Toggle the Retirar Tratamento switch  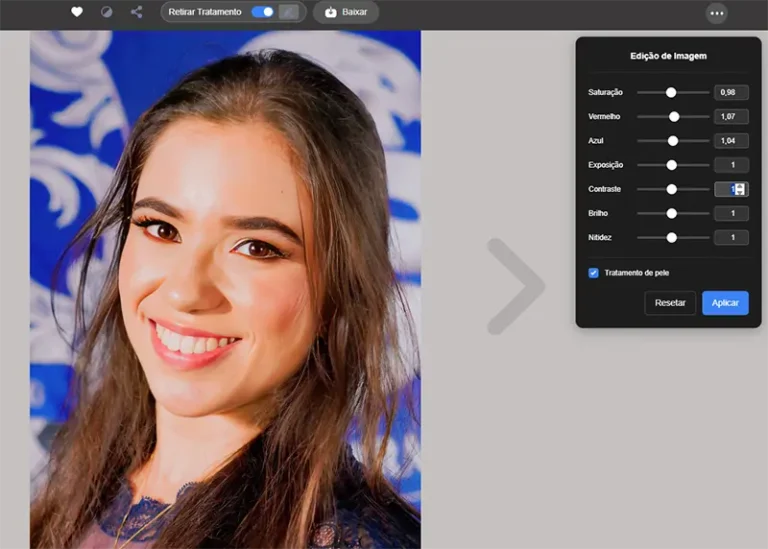click(262, 12)
